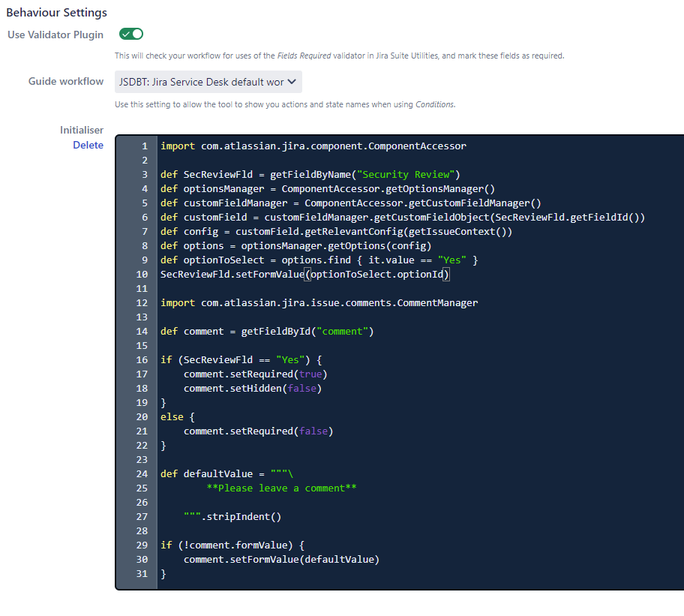The image size is (684, 616).
Task: Select the Initialiser label
Action: pyautogui.click(x=82, y=130)
